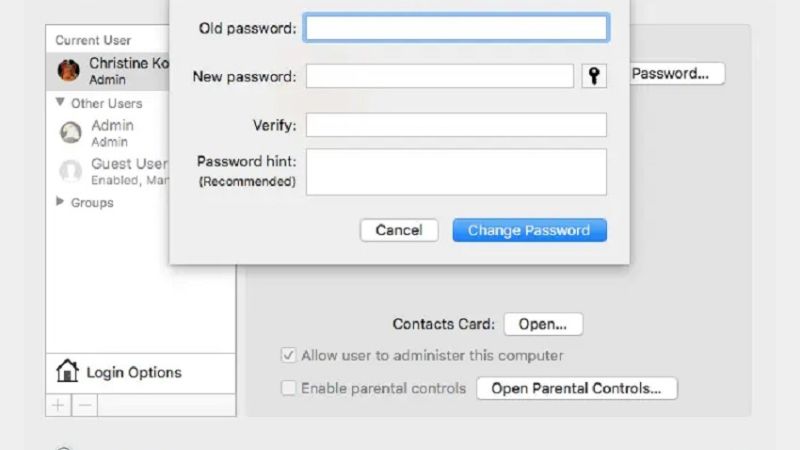Toggle Allow user to administer this computer
The image size is (800, 450).
(x=289, y=355)
